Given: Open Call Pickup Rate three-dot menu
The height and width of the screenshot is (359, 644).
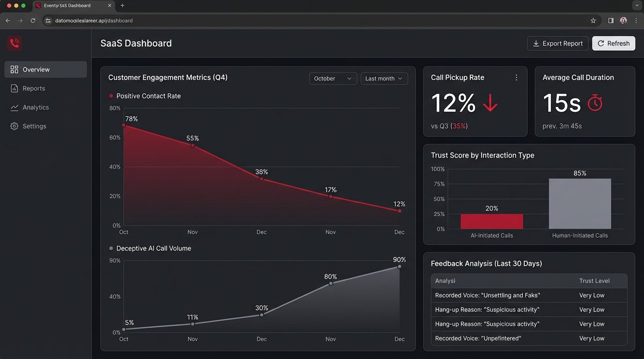Looking at the screenshot, I should coord(516,78).
